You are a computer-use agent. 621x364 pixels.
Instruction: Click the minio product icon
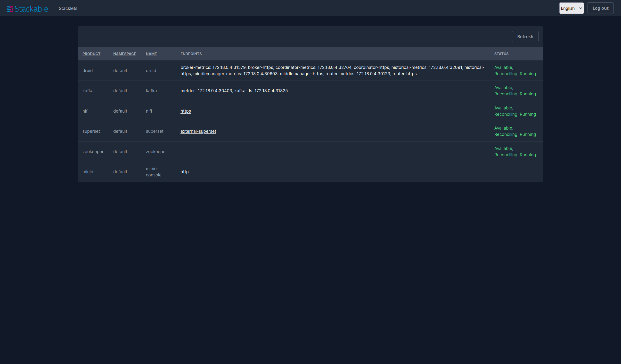click(x=88, y=172)
